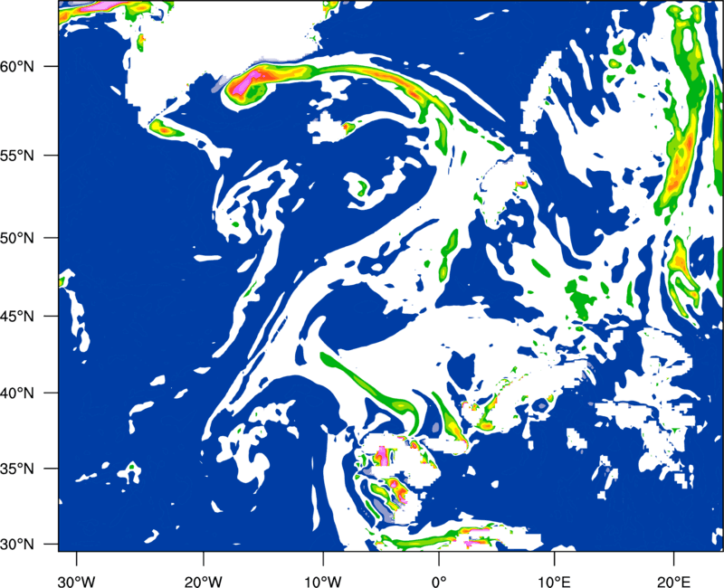Click the 55°N latitude label
This screenshot has height=588, width=724.
coord(17,156)
